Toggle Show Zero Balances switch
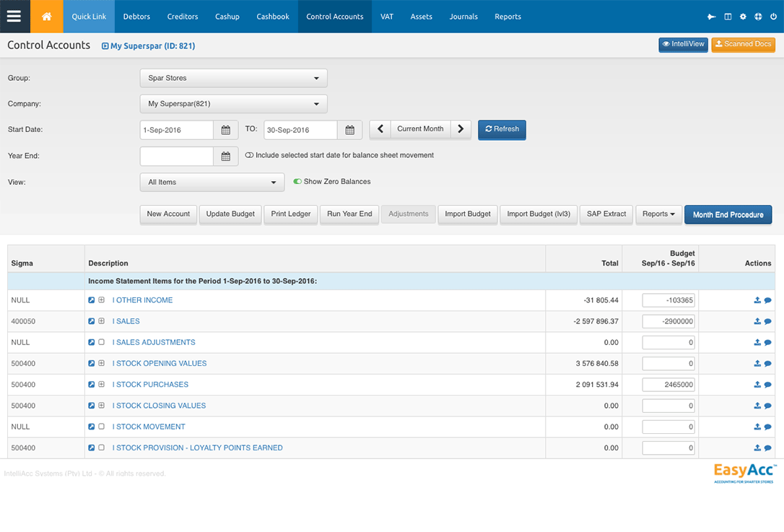This screenshot has height=532, width=784. (x=297, y=181)
